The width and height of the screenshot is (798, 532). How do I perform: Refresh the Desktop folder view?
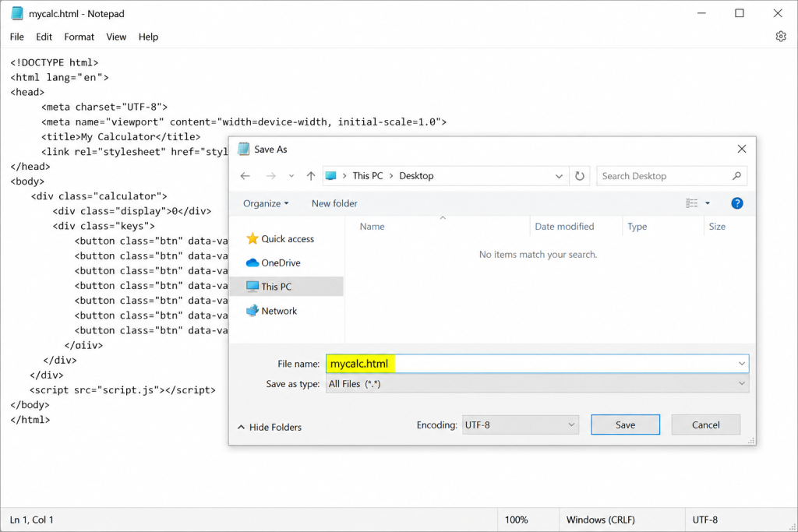coord(580,176)
